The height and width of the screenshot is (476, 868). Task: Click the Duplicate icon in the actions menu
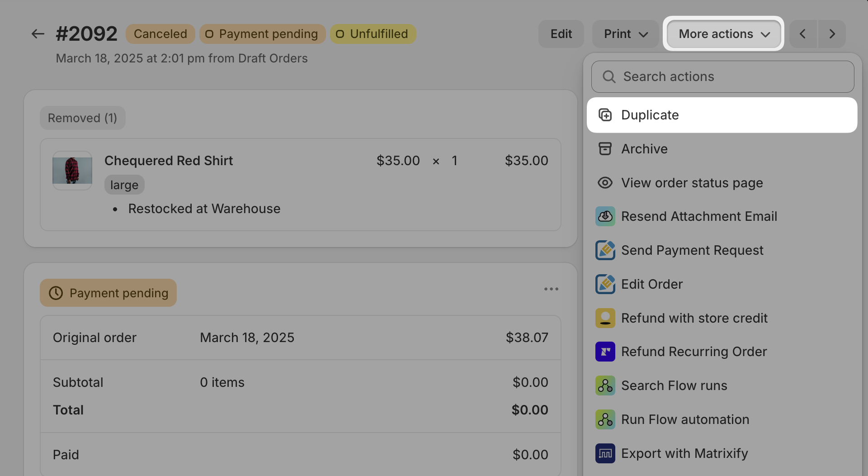605,115
